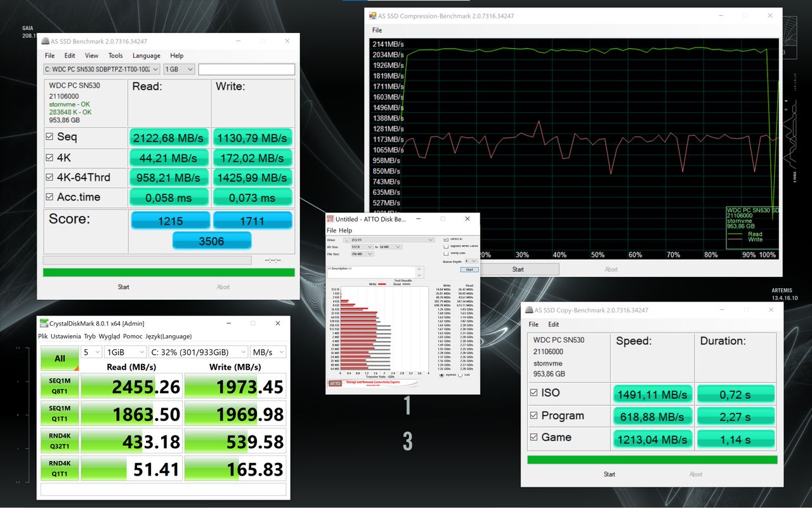
Task: Click the Copy-Benchmark green progress bar
Action: [x=652, y=460]
